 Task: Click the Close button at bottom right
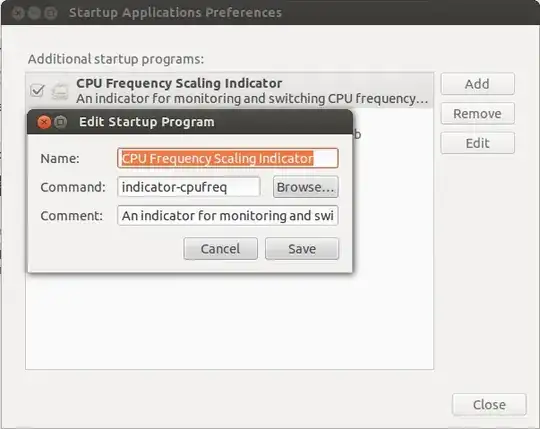tap(489, 405)
